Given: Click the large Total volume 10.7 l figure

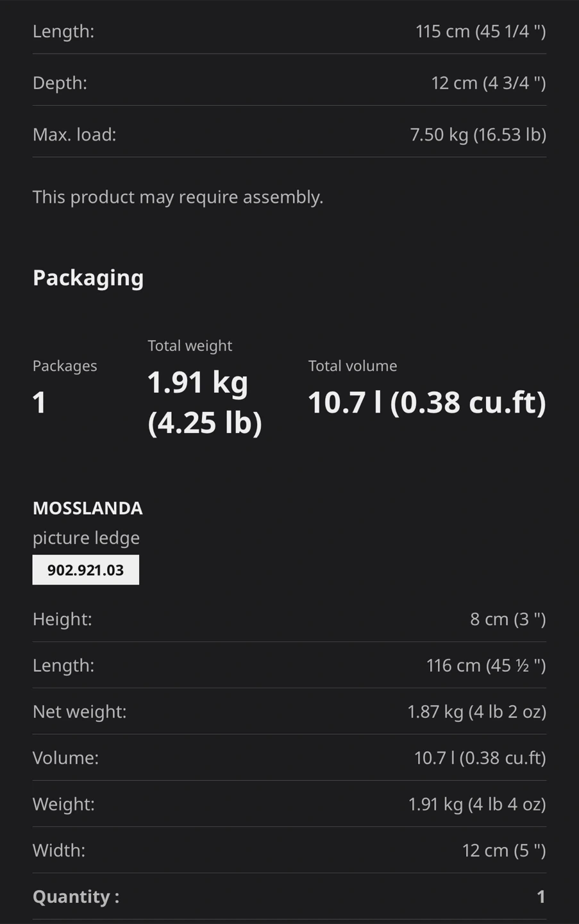Looking at the screenshot, I should click(x=426, y=402).
